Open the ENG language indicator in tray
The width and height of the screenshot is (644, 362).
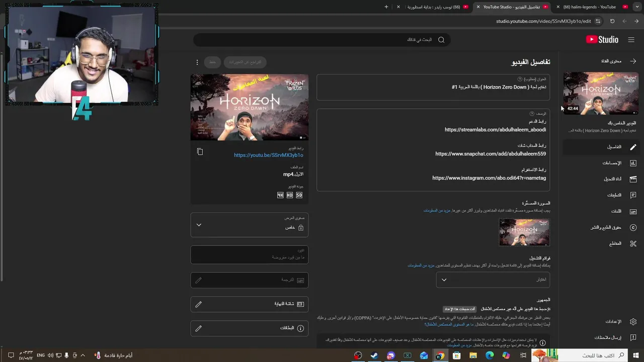tap(41, 355)
